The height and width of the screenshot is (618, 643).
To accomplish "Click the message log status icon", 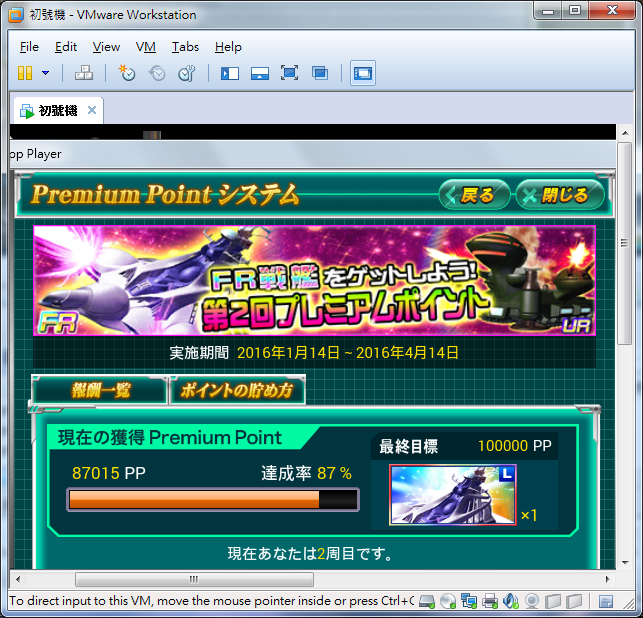I will [x=606, y=601].
